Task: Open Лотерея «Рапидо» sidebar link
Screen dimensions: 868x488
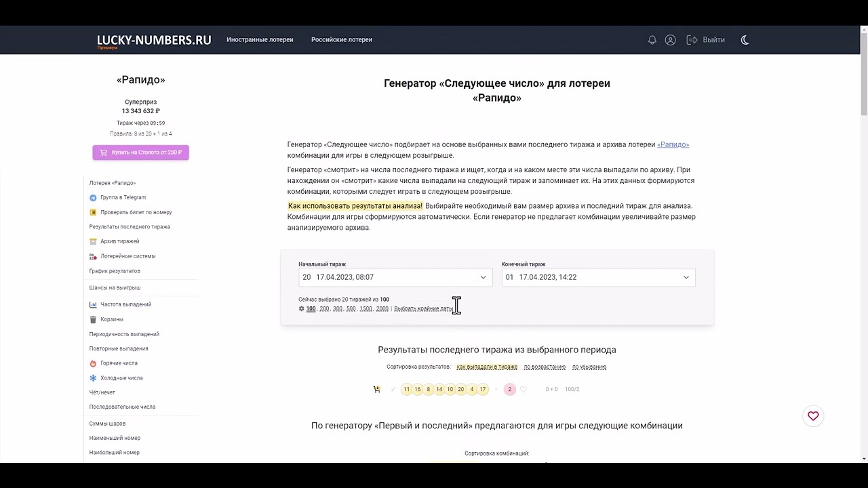Action: click(113, 183)
